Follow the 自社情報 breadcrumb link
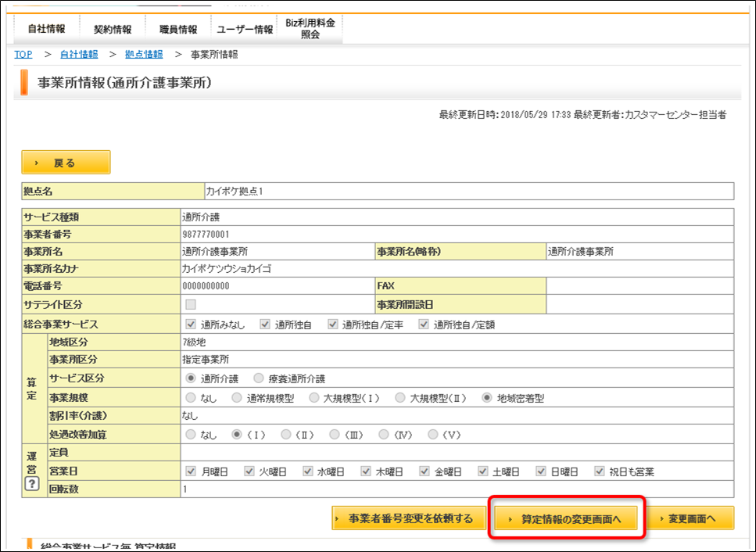The image size is (756, 552). [79, 55]
